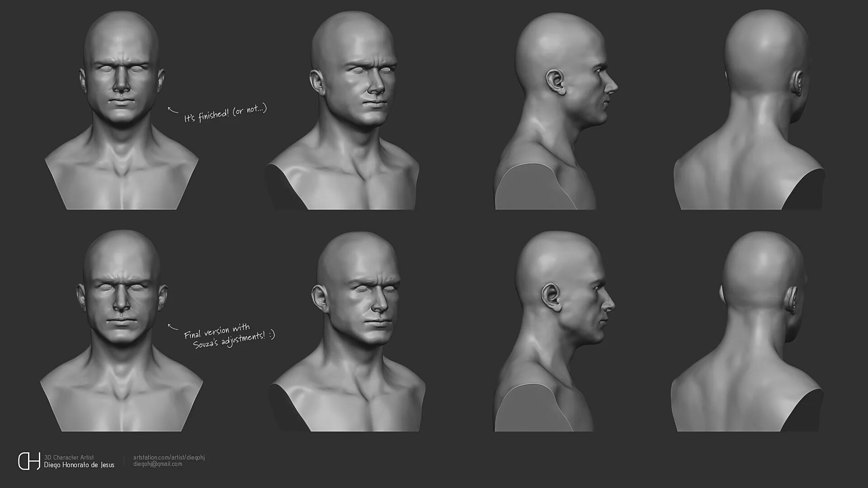Click the DH logo icon
Image resolution: width=868 pixels, height=488 pixels.
(x=29, y=461)
